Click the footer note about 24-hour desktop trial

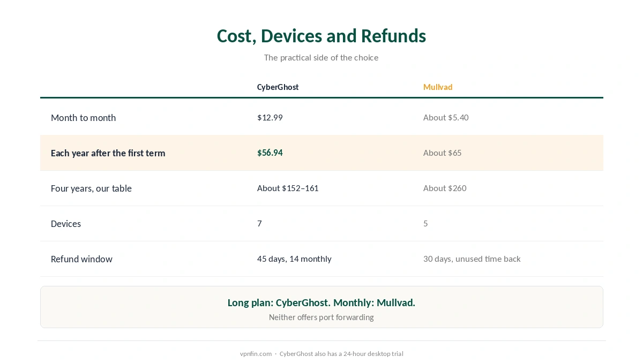click(x=341, y=354)
